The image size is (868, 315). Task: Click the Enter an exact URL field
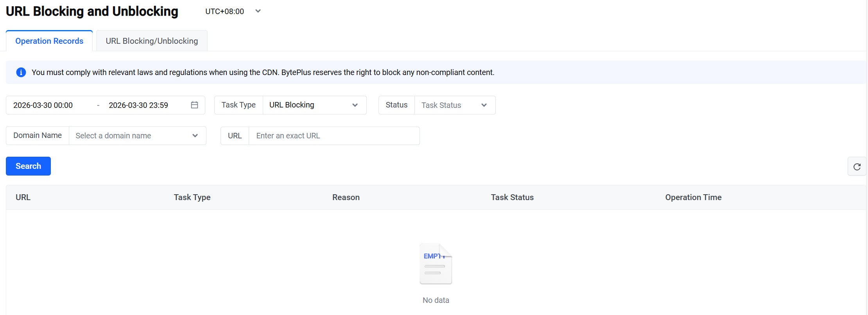334,136
